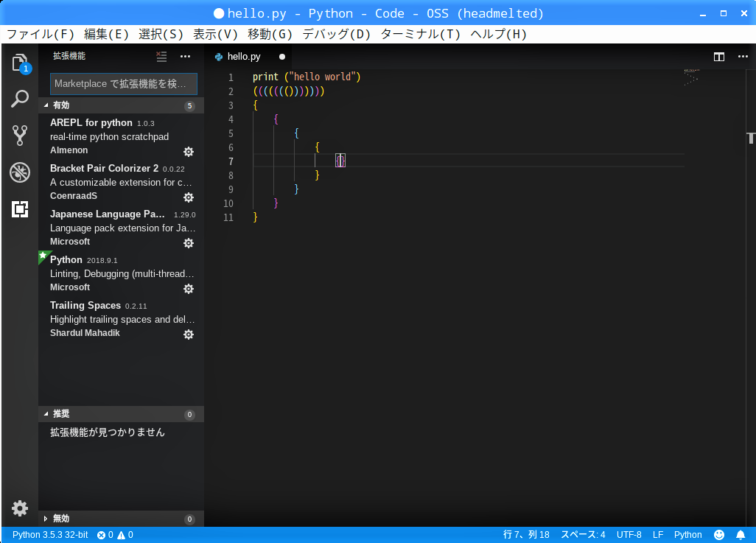Open the 移動(G) menu
The image size is (756, 543).
[270, 34]
